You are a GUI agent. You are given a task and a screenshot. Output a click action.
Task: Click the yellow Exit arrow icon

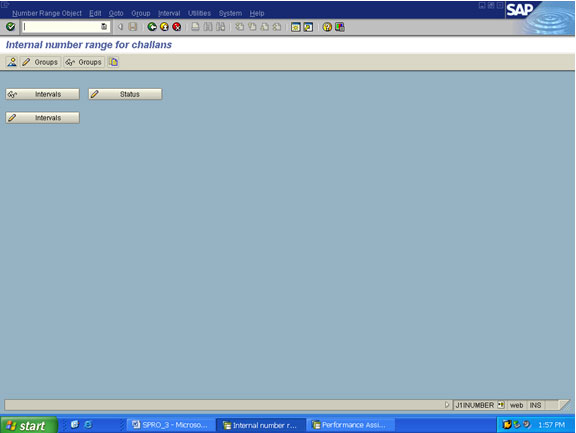[164, 27]
